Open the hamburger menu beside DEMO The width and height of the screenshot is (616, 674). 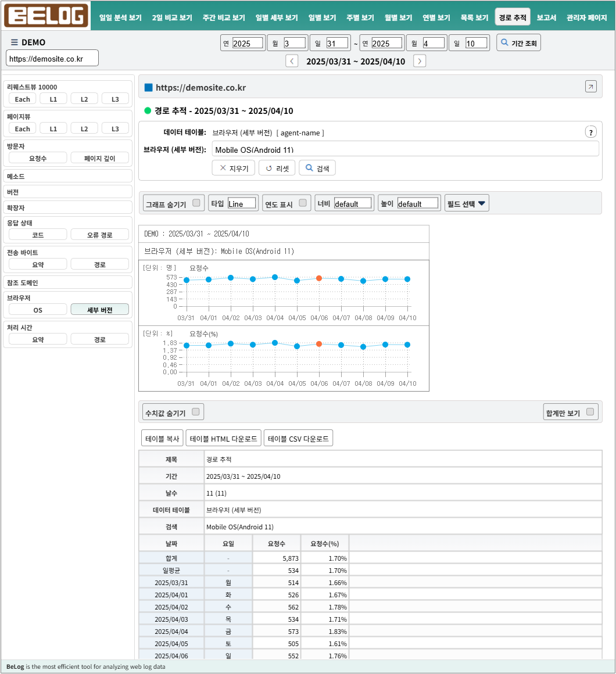click(x=14, y=42)
